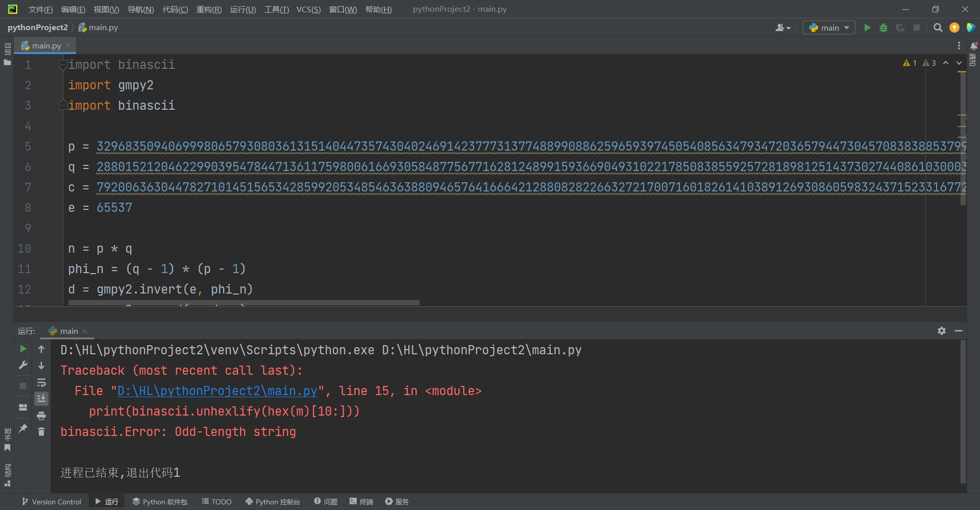Toggle scroll to end of console
This screenshot has height=510, width=980.
click(41, 399)
